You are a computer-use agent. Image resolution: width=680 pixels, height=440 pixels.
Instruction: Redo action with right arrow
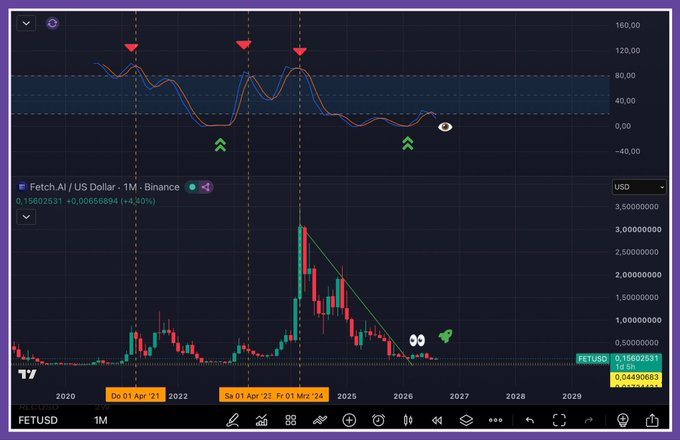pos(588,420)
